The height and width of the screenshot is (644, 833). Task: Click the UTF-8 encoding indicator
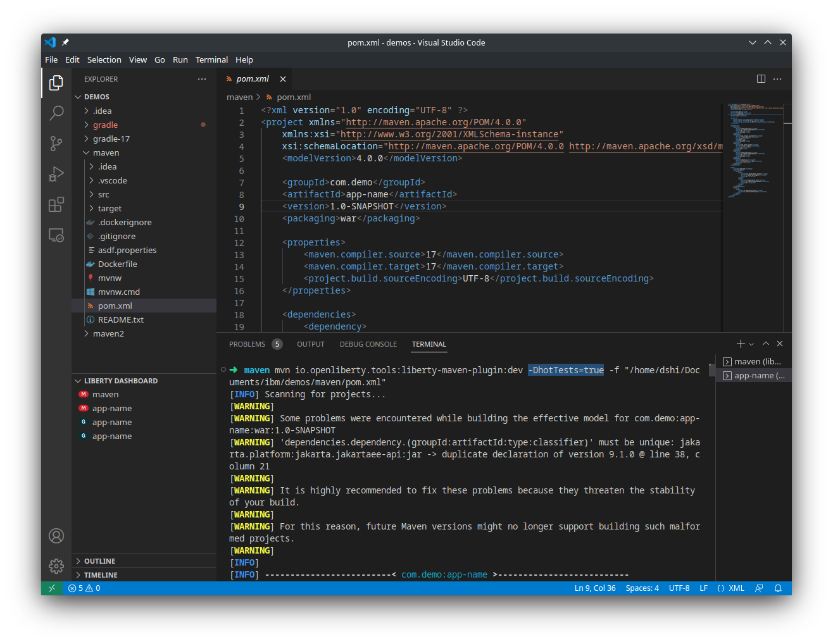(x=679, y=588)
